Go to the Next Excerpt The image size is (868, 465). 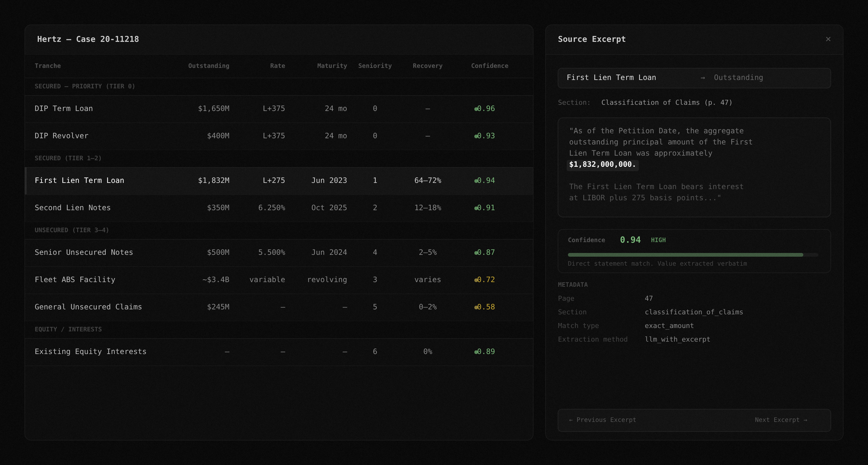tap(781, 420)
